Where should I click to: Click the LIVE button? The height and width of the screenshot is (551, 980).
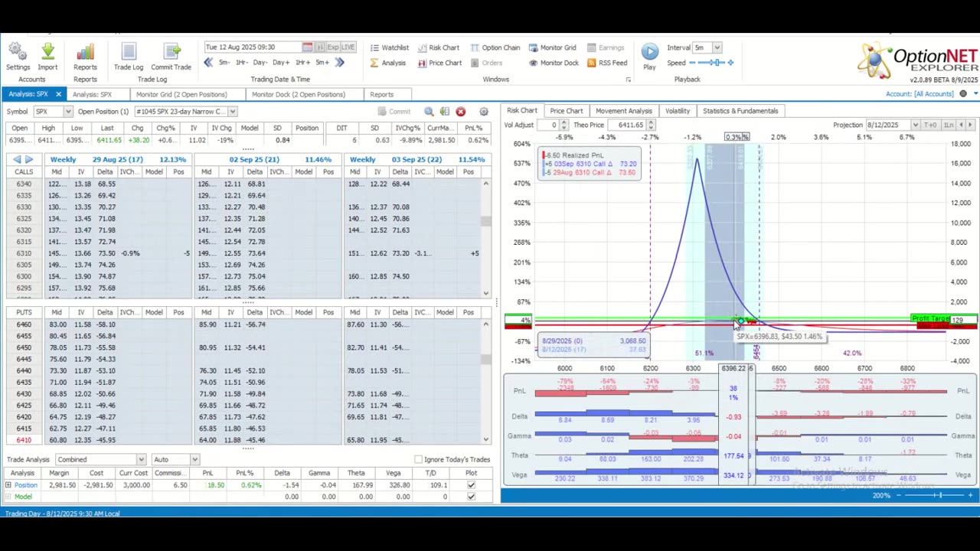tap(348, 47)
